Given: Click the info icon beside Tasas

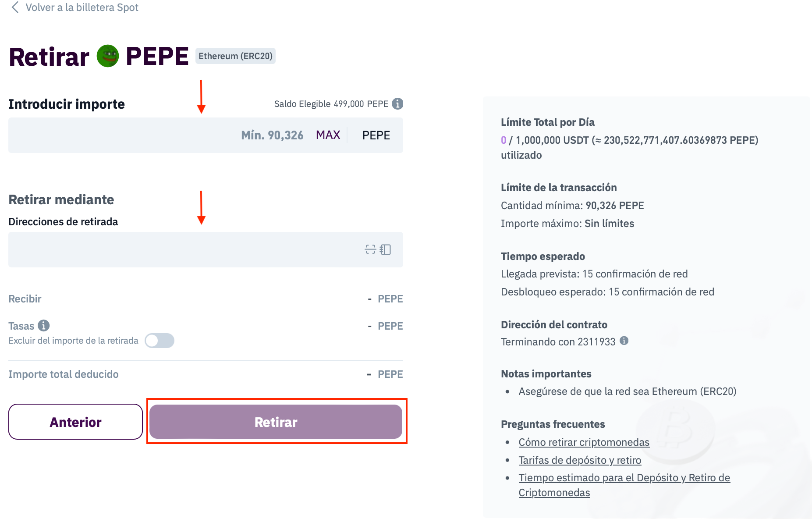Looking at the screenshot, I should click(43, 326).
